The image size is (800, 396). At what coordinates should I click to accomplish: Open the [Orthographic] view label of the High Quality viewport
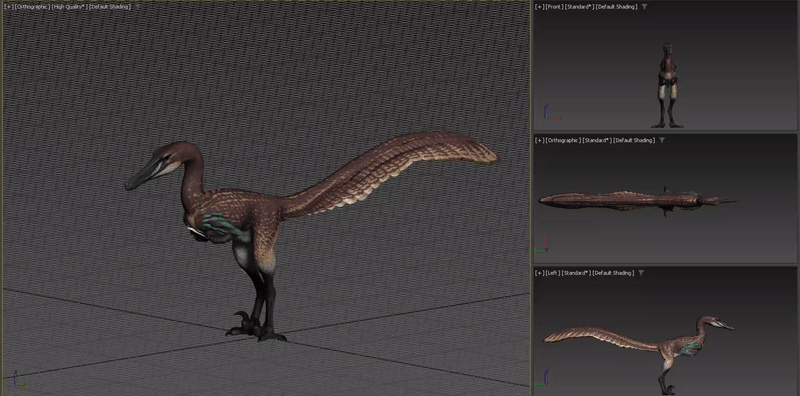(33, 7)
